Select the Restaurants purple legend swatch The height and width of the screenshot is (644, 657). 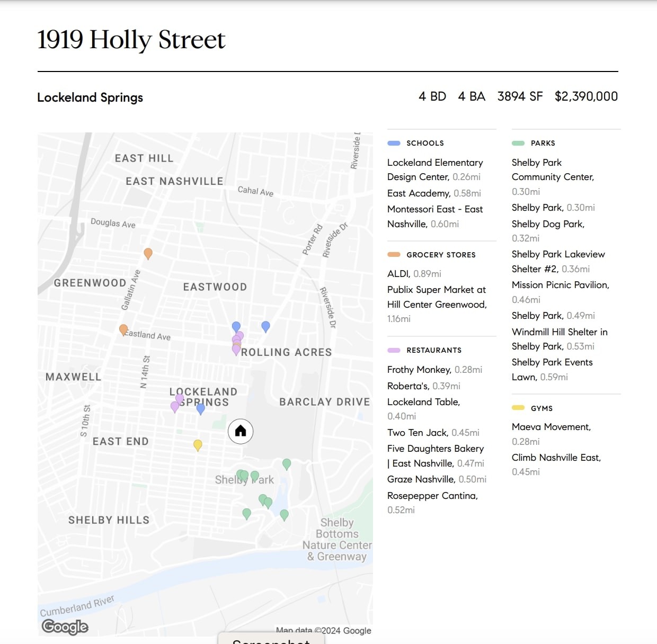394,350
